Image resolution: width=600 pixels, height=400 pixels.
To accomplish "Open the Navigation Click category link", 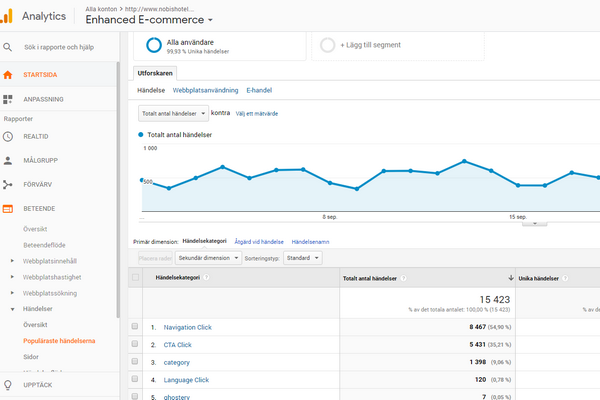I will [x=188, y=327].
